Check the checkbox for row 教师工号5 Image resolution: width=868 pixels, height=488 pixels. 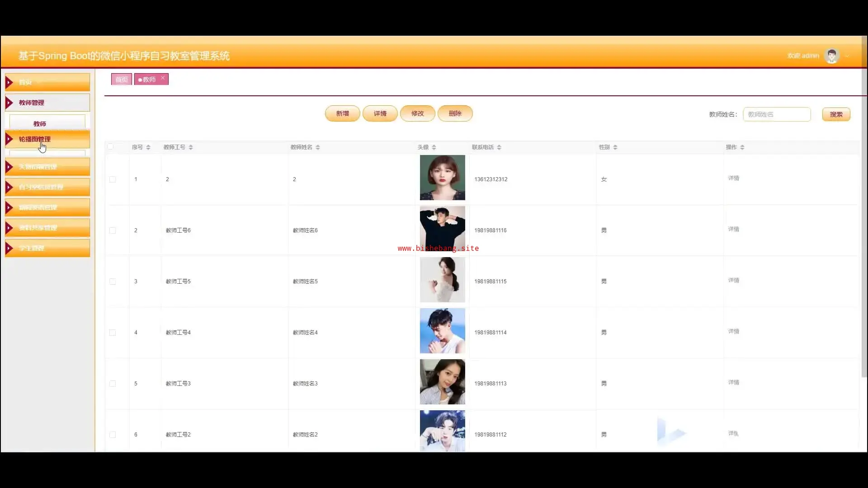coord(113,282)
